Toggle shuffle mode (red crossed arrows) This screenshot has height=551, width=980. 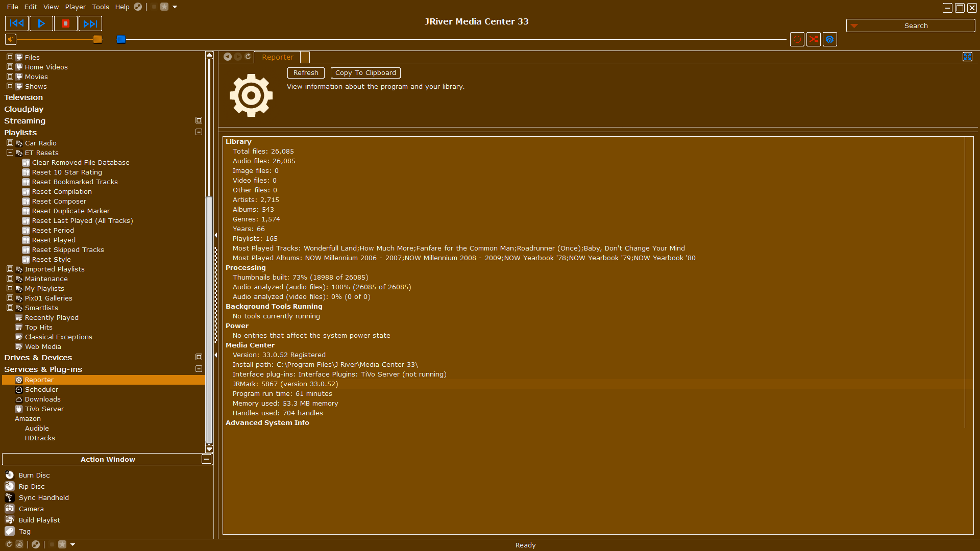pos(814,39)
